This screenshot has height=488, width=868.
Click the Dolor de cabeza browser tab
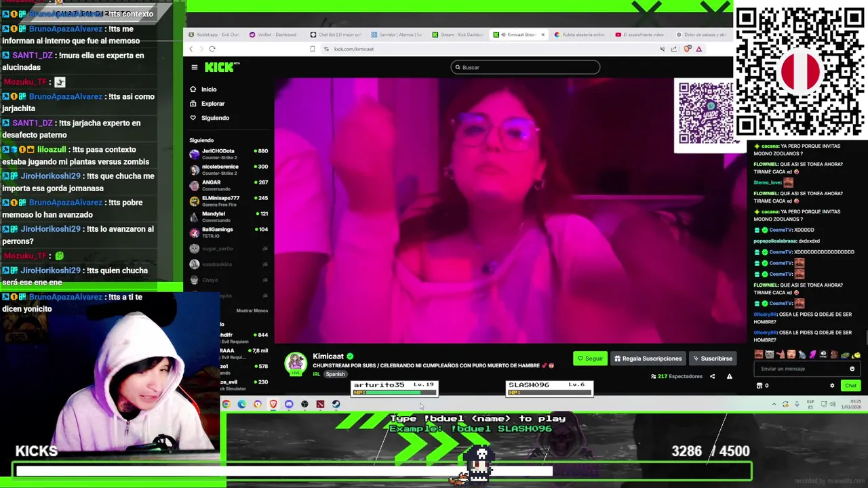click(702, 35)
